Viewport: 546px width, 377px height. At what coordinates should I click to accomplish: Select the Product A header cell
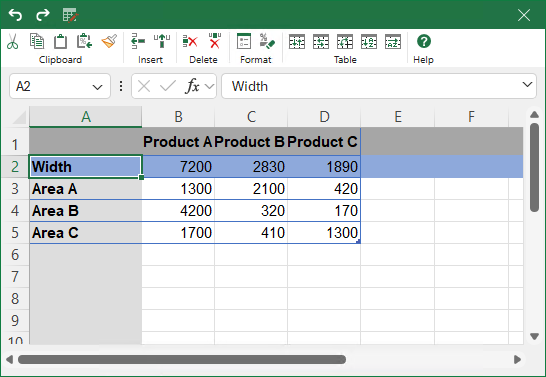click(178, 142)
